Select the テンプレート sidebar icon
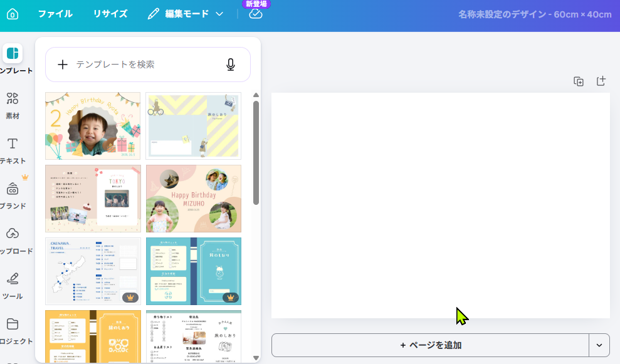Screen dimensions: 620x364 (x=13, y=53)
